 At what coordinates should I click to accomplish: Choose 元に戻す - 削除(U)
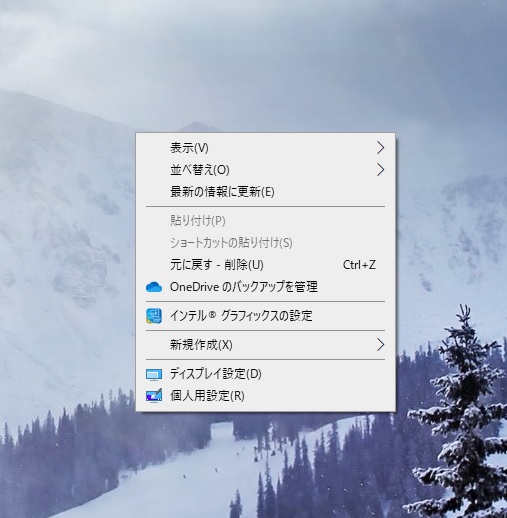(x=266, y=265)
